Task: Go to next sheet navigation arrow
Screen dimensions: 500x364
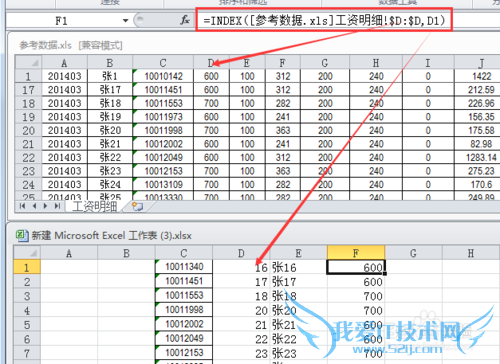Action: pos(46,206)
